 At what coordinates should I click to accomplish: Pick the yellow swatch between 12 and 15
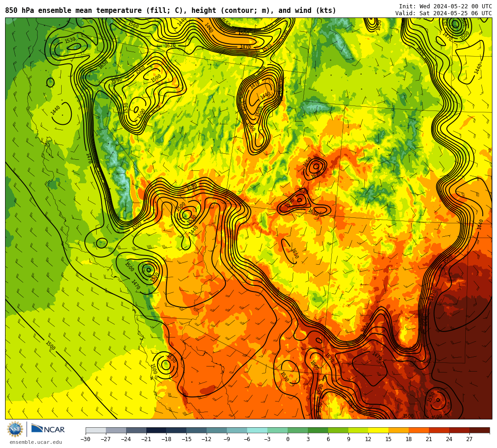pos(379,430)
